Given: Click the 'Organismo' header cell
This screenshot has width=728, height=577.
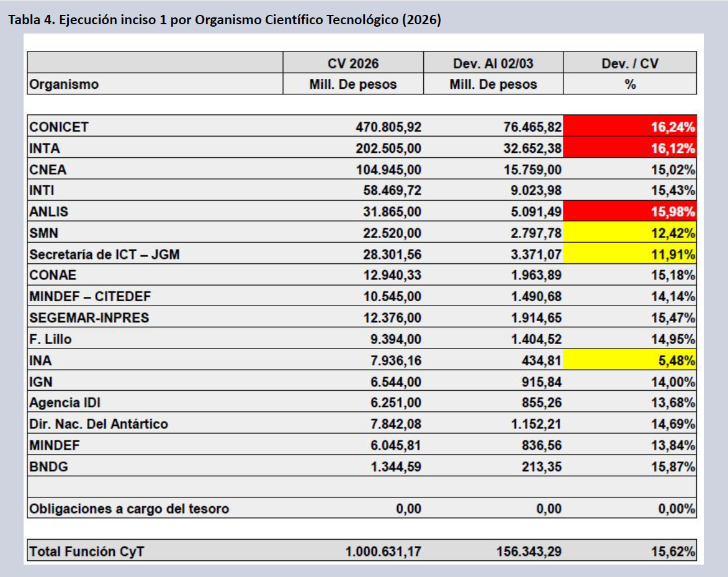Looking at the screenshot, I should click(64, 84).
